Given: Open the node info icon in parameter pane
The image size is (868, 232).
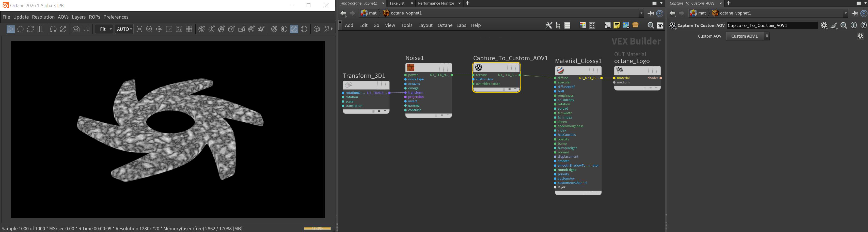Looking at the screenshot, I should point(854,26).
